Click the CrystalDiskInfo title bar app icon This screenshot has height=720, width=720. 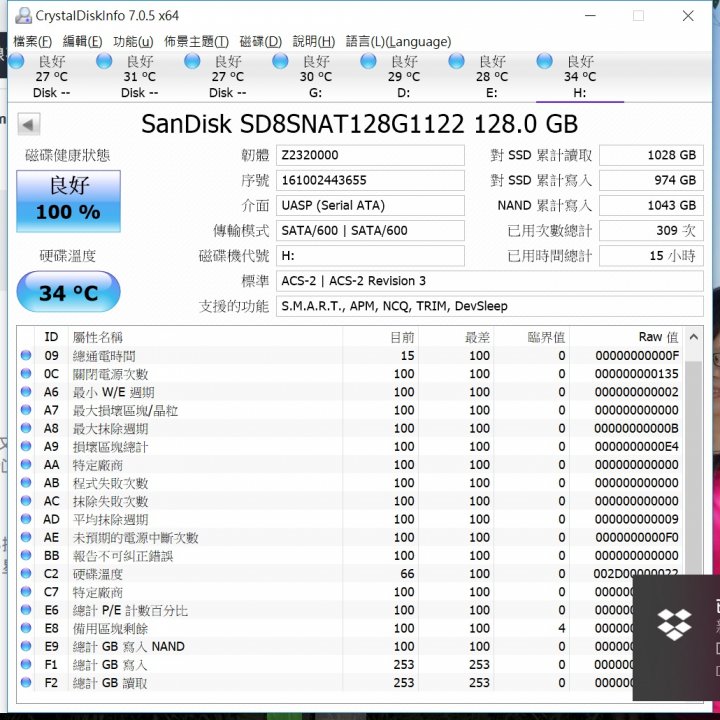coord(23,16)
